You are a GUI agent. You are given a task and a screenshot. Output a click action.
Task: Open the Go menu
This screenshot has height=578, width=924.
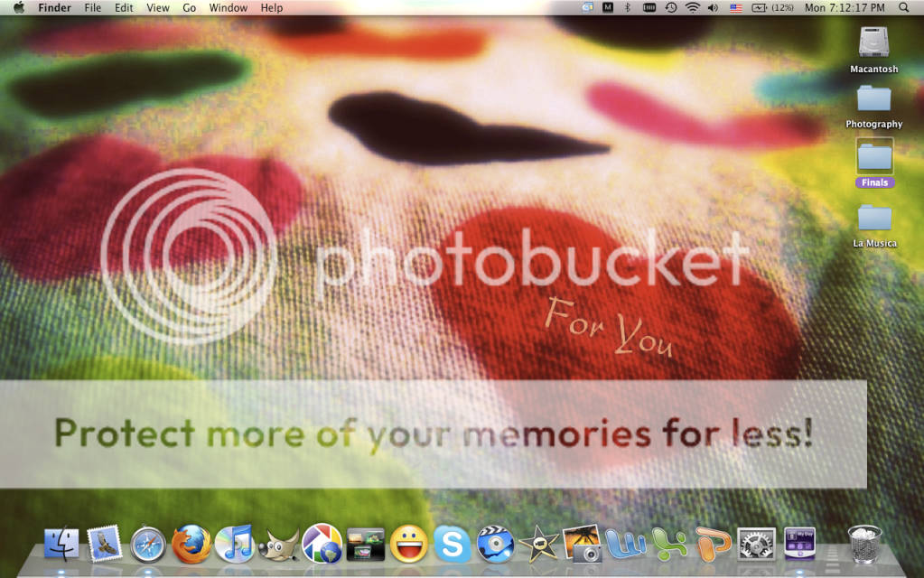point(189,7)
